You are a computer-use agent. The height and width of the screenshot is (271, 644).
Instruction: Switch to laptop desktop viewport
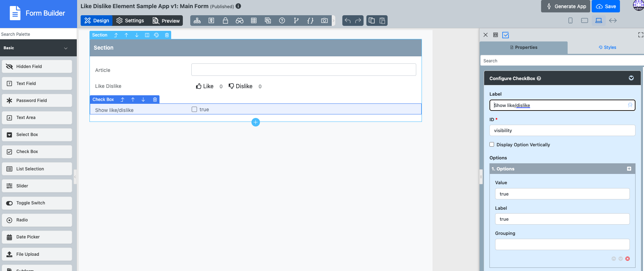(x=599, y=21)
